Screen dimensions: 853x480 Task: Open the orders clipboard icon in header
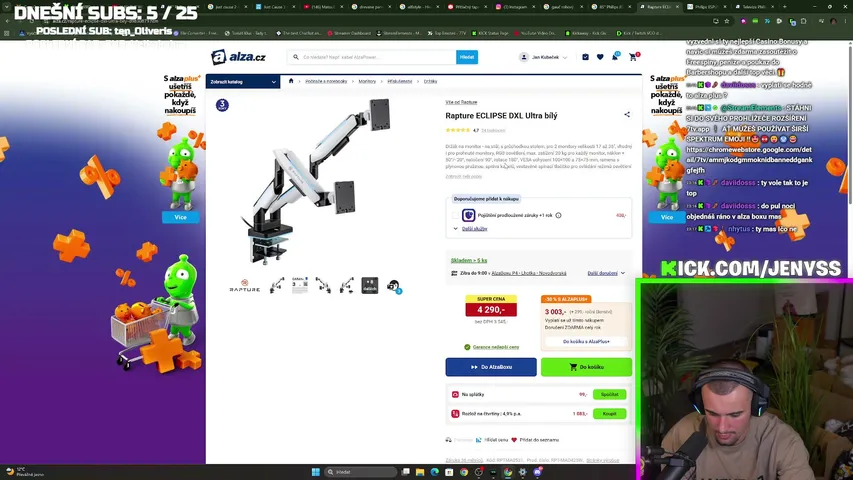tap(585, 57)
